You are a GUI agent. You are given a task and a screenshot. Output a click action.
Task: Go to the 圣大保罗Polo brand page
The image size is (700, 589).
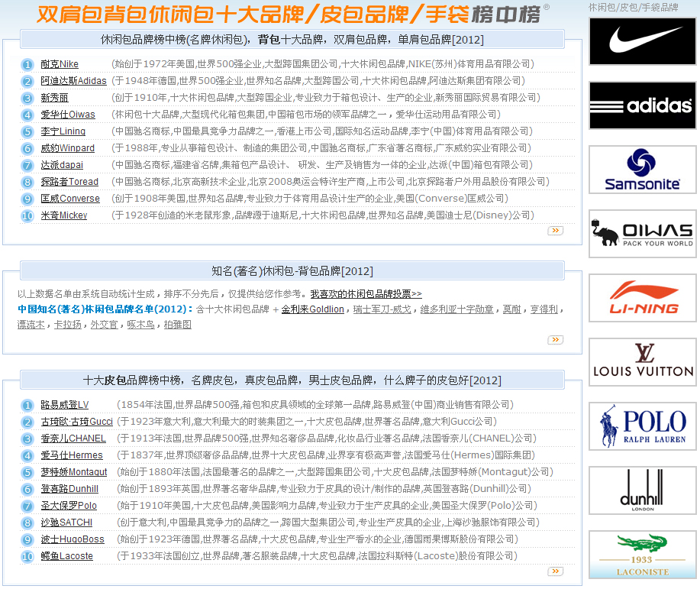[x=69, y=506]
